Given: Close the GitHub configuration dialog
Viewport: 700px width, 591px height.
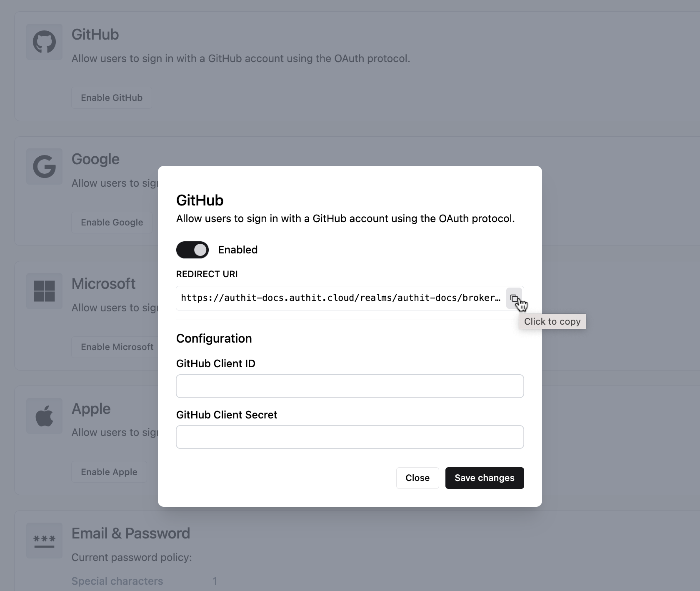Looking at the screenshot, I should pyautogui.click(x=417, y=478).
